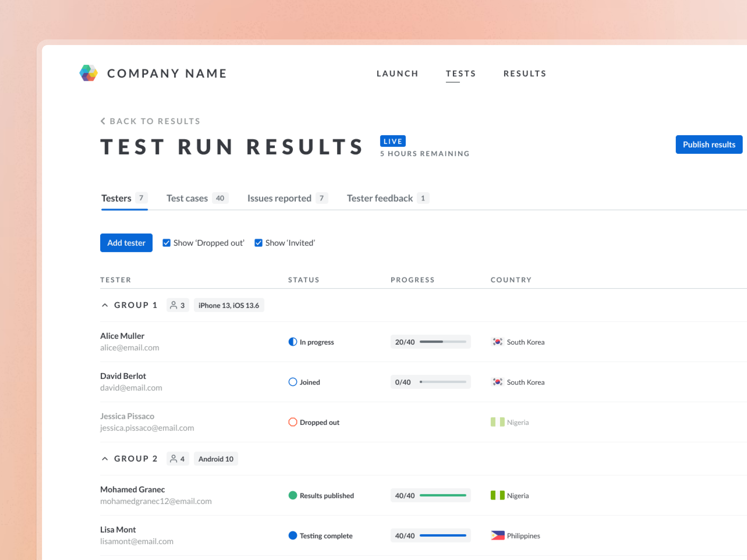
Task: Click the LIVE status badge
Action: pos(393,141)
